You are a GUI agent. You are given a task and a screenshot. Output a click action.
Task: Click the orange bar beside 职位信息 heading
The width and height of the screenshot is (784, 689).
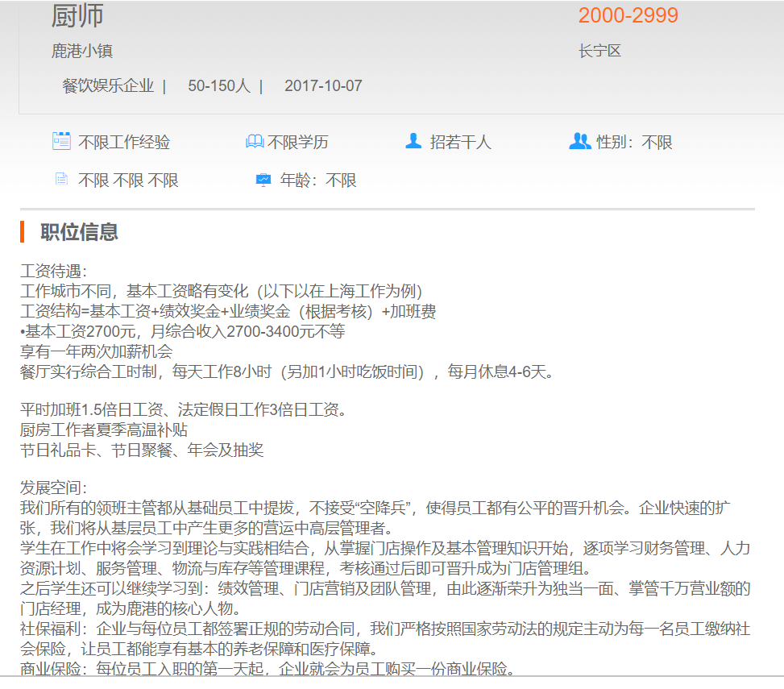pos(23,232)
